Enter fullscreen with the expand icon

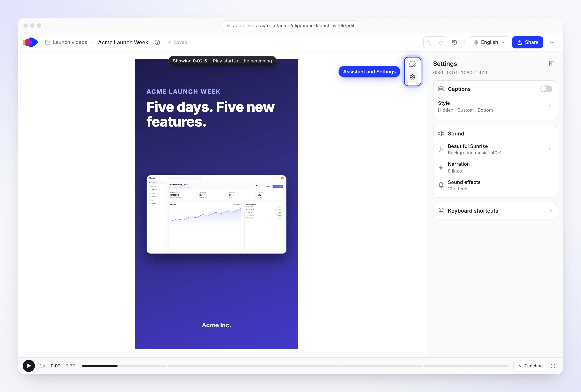[553, 366]
